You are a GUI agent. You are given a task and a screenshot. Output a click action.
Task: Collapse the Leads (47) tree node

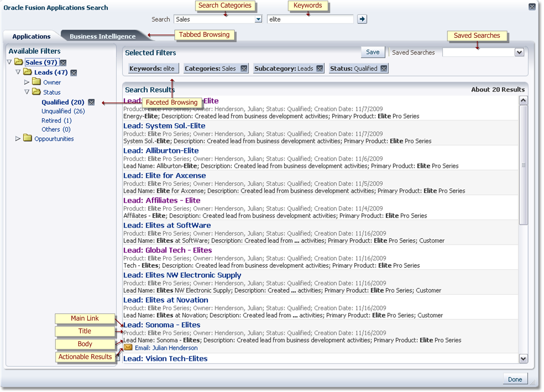coord(18,72)
